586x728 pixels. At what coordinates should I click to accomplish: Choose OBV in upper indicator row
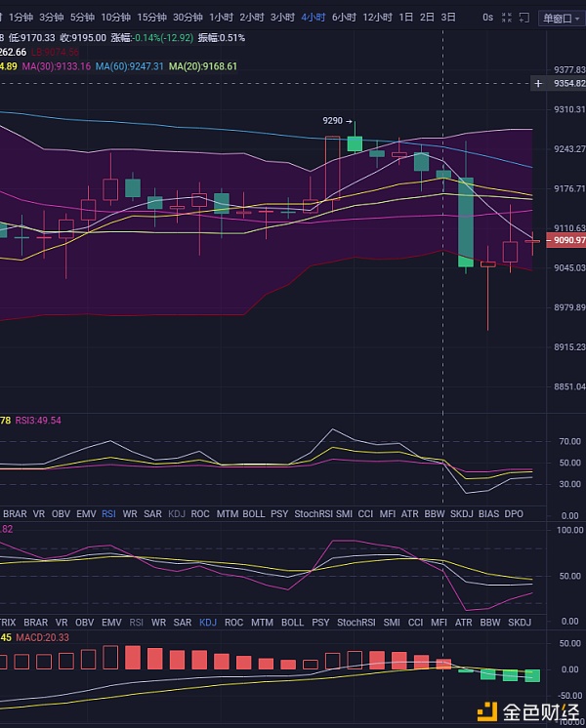pyautogui.click(x=61, y=514)
